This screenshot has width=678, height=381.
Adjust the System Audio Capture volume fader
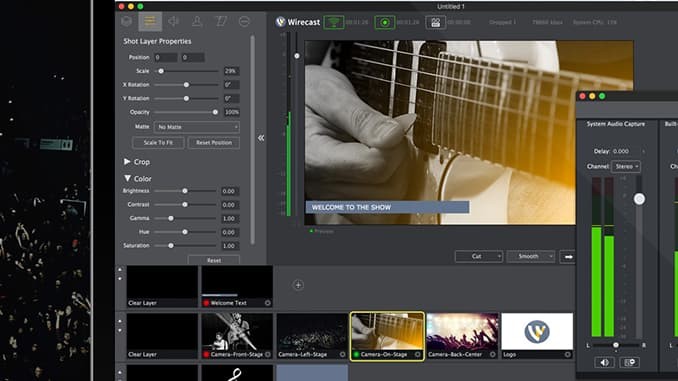[x=639, y=199]
